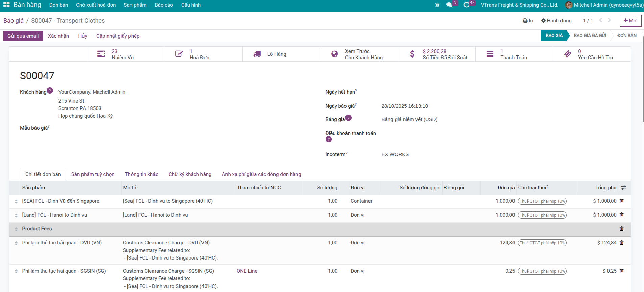Click trash icon for Hanoi to Dinh vu line
This screenshot has width=644, height=292.
pos(621,215)
